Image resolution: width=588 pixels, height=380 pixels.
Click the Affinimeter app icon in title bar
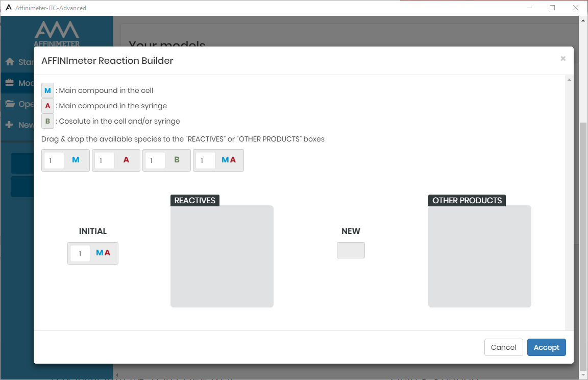(8, 8)
